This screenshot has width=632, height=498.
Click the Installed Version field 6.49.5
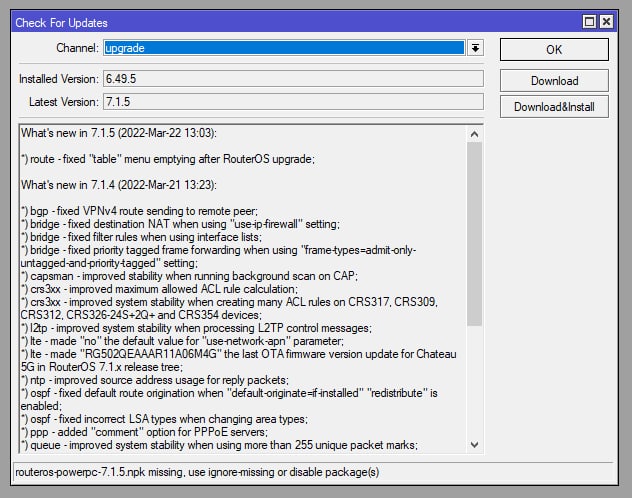[x=293, y=79]
